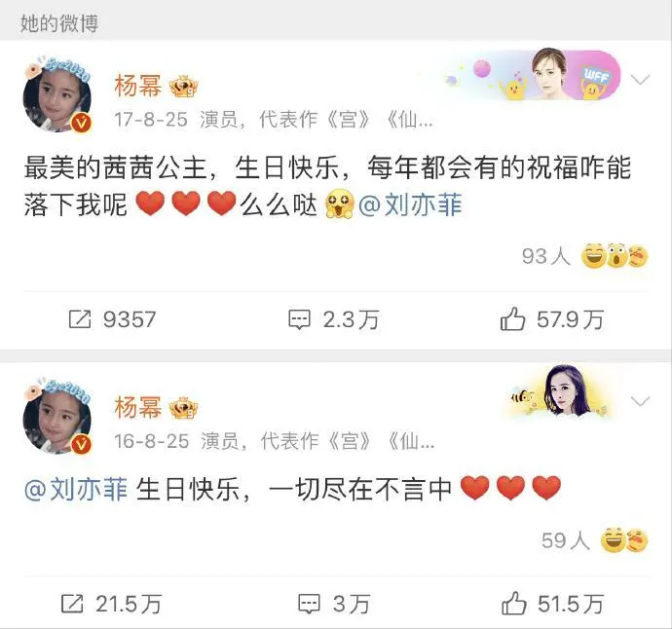Screen dimensions: 672x629
Task: Click the WFF card banner on first post
Action: point(533,75)
